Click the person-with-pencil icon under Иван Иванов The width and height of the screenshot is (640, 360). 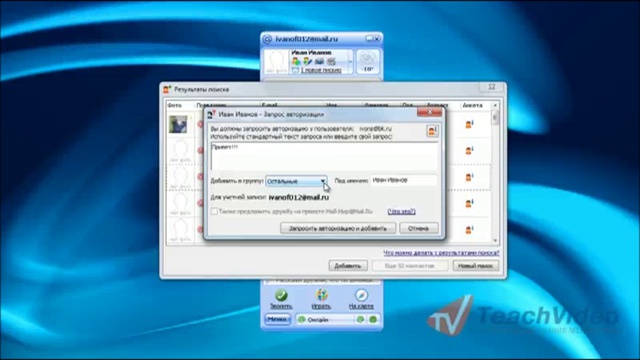307,62
